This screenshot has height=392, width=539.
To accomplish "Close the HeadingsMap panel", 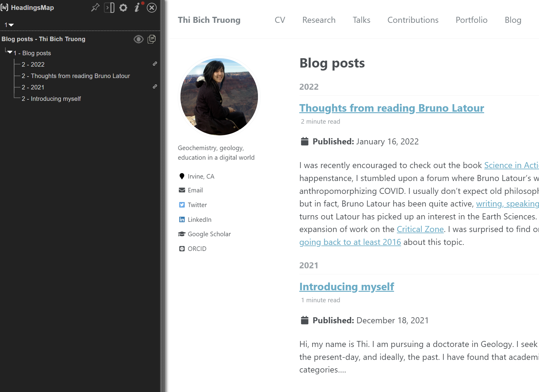I will tap(152, 8).
